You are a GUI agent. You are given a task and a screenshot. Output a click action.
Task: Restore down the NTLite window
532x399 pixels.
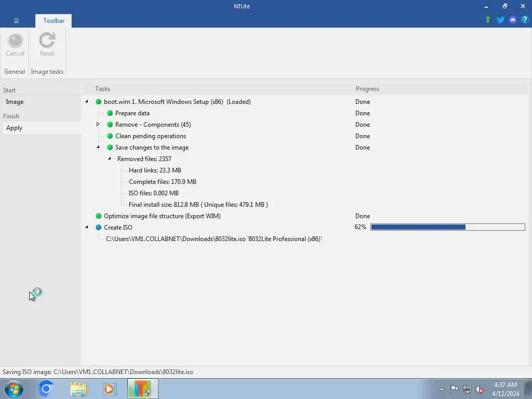[x=505, y=6]
